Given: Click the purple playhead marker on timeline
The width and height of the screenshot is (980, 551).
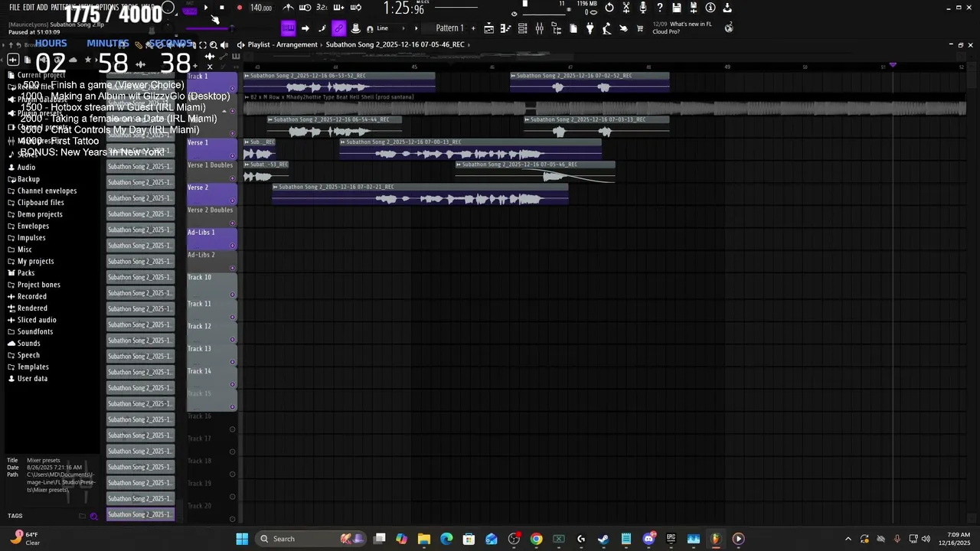Looking at the screenshot, I should pyautogui.click(x=892, y=65).
